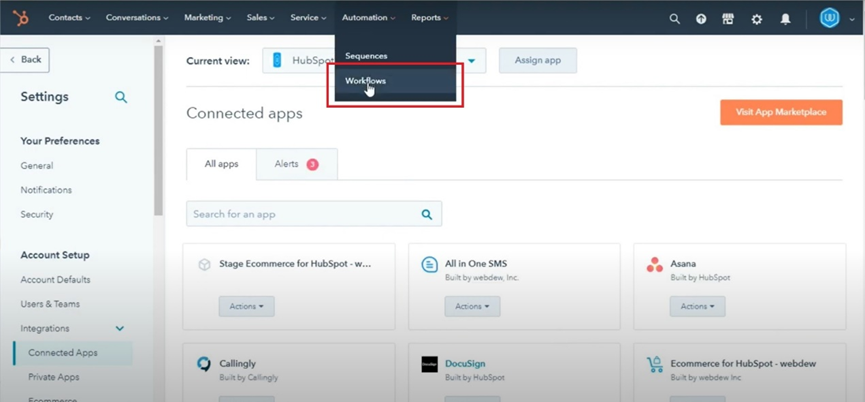Go Back from Settings

click(25, 60)
